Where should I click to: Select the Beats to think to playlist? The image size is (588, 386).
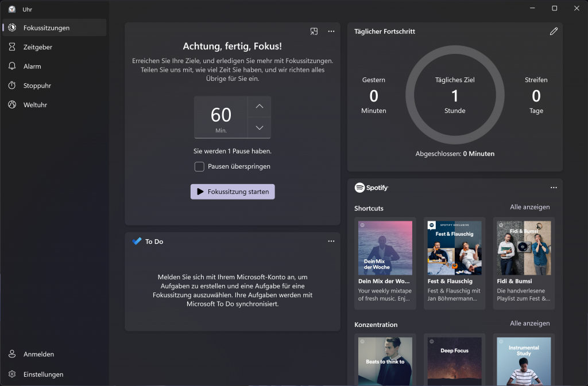pos(385,361)
